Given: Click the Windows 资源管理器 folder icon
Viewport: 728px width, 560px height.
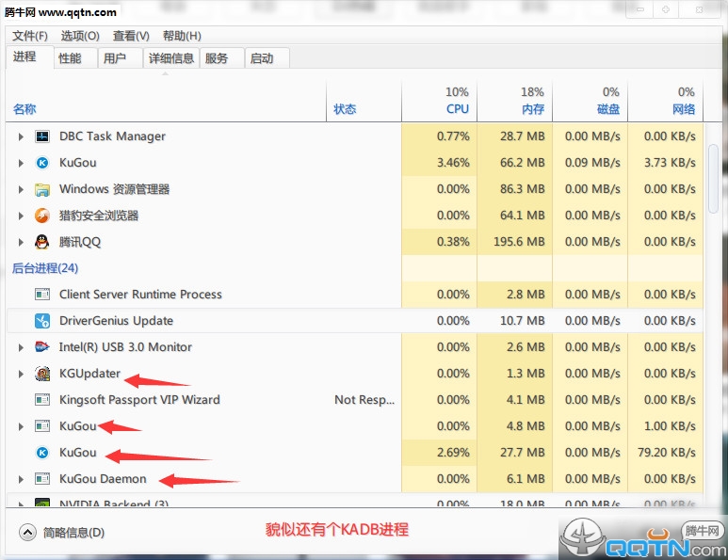Looking at the screenshot, I should click(42, 189).
